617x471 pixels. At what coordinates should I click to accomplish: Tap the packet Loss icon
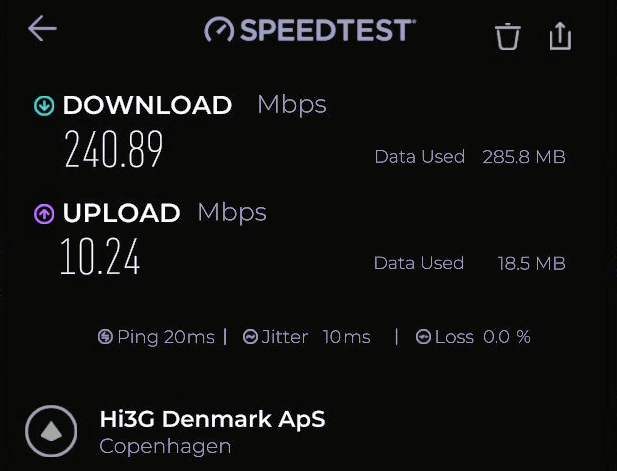[423, 337]
